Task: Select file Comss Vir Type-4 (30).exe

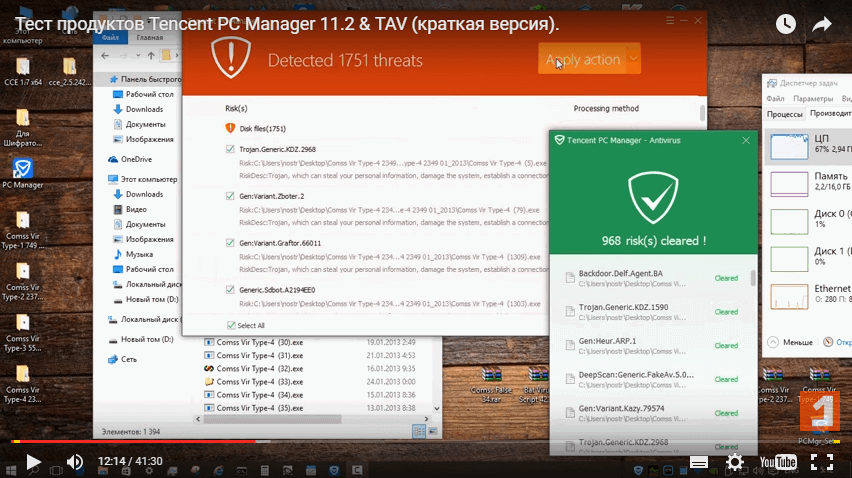Action: 254,342
